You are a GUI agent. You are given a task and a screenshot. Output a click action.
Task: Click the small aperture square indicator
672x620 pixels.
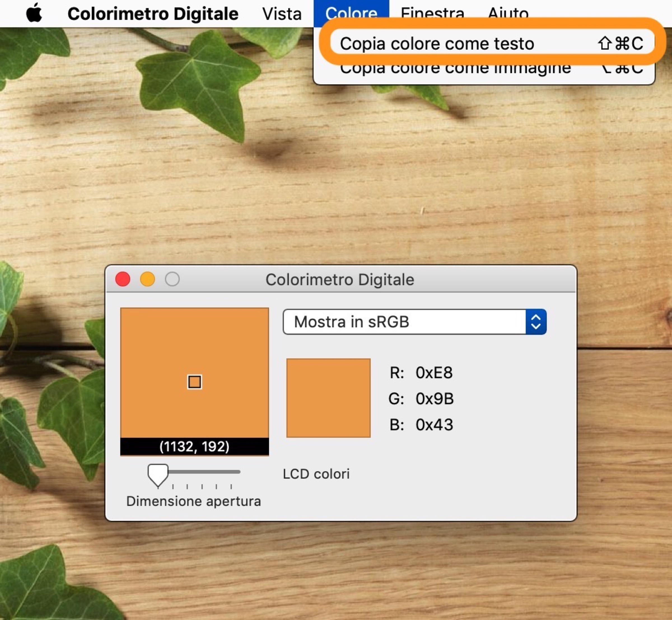194,382
